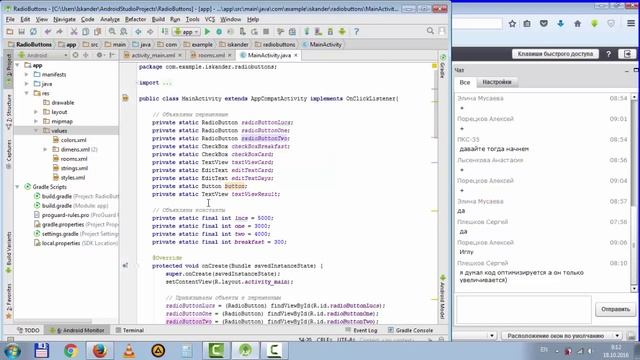
Task: Click the browser Home icon
Action: click(578, 24)
